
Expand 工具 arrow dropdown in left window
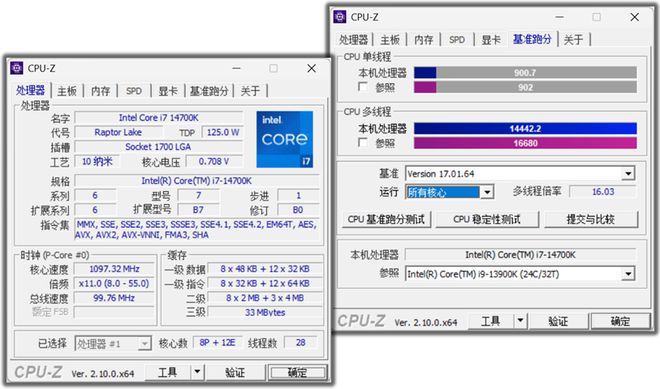[x=197, y=372]
